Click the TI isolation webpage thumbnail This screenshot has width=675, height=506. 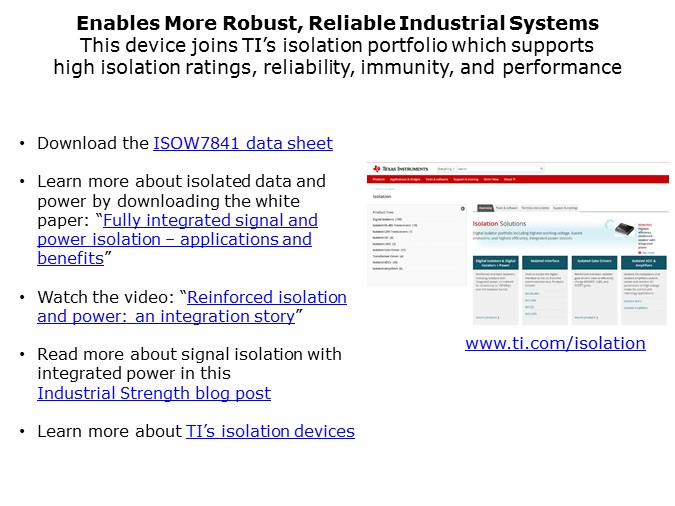click(517, 243)
